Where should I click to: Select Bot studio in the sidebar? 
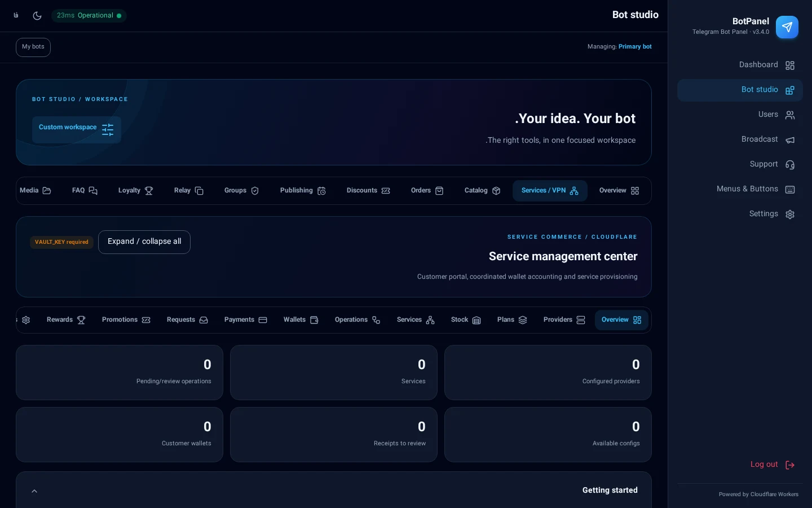point(740,90)
